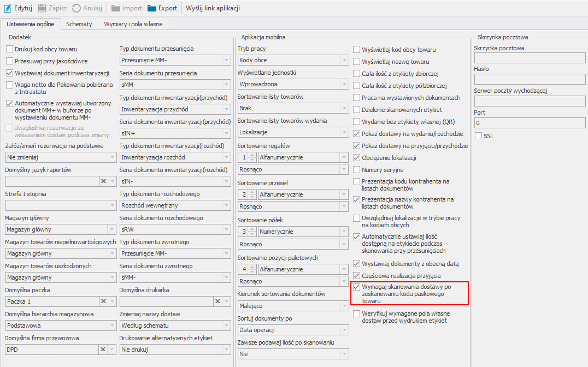Click Wyślij link aplikacji button
This screenshot has width=588, height=367.
pos(213,8)
